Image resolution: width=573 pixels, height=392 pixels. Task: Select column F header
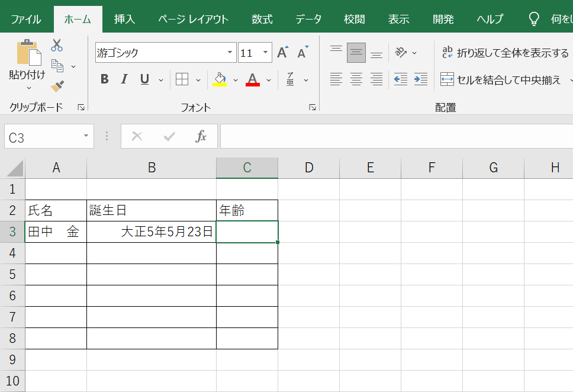point(432,168)
